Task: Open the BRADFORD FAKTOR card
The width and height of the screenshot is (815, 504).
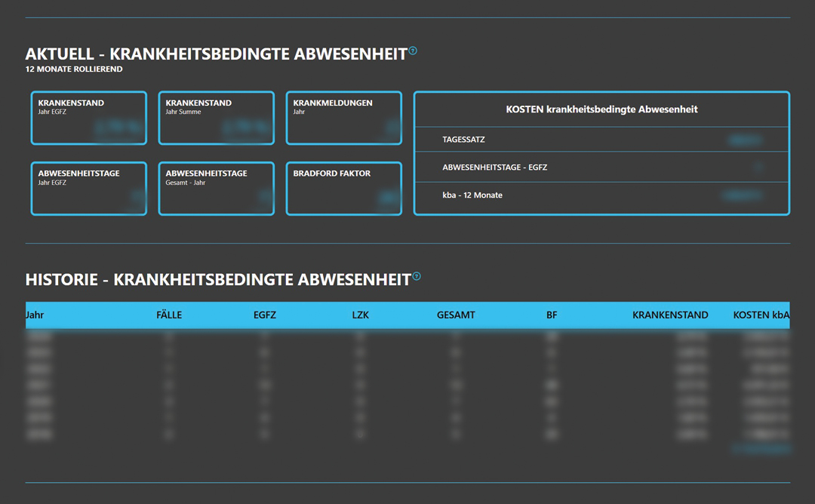Action: [x=344, y=189]
